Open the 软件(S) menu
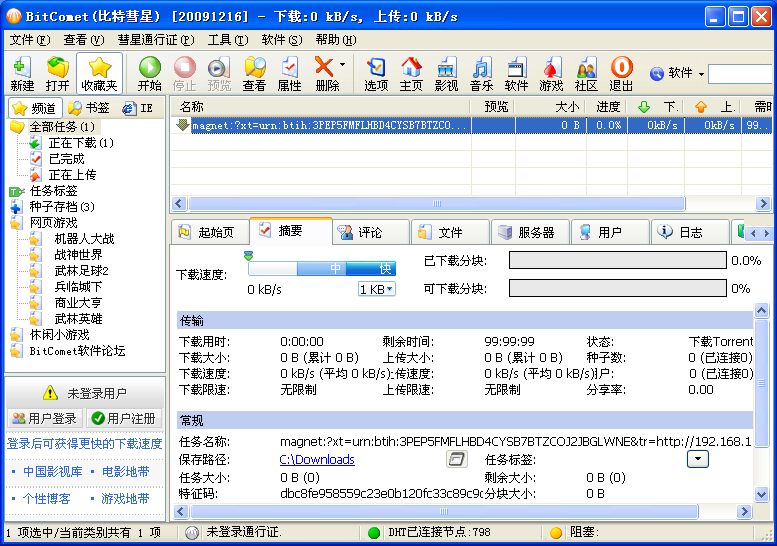777x546 pixels. (x=282, y=40)
